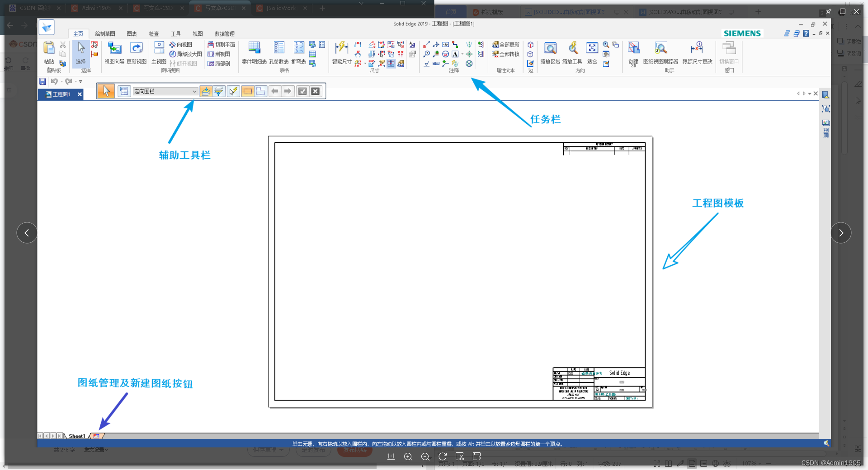The image size is (868, 470).
Task: Click the Zoom Area (缩放区域) tool
Action: click(550, 53)
